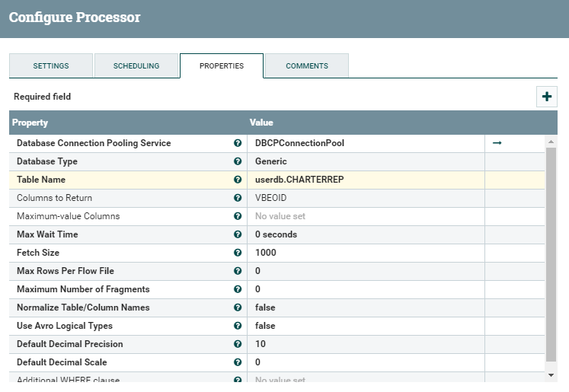Click the properties table vertical scrollbar
This screenshot has width=569, height=392.
[551, 251]
